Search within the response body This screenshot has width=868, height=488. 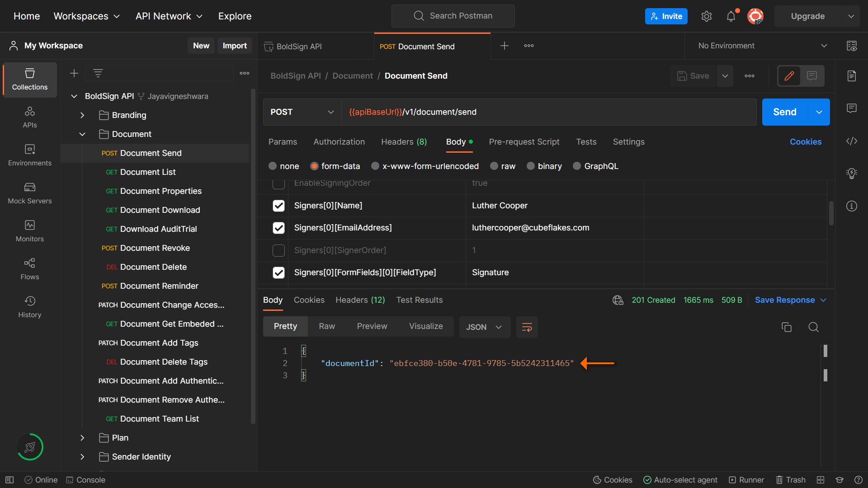pos(814,327)
